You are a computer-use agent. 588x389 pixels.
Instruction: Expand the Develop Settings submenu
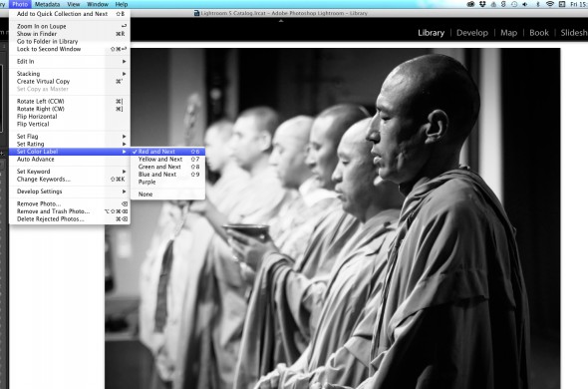pos(70,192)
